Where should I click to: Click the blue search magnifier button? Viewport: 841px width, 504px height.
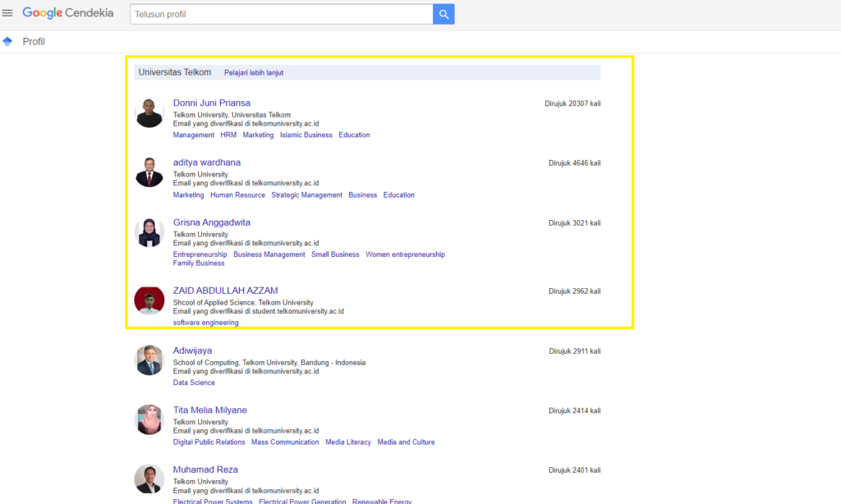tap(443, 14)
